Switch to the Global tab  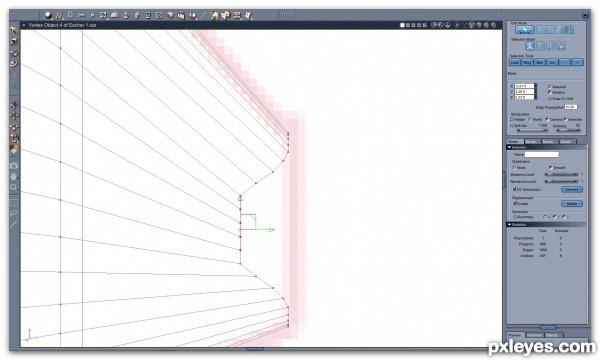pyautogui.click(x=566, y=142)
